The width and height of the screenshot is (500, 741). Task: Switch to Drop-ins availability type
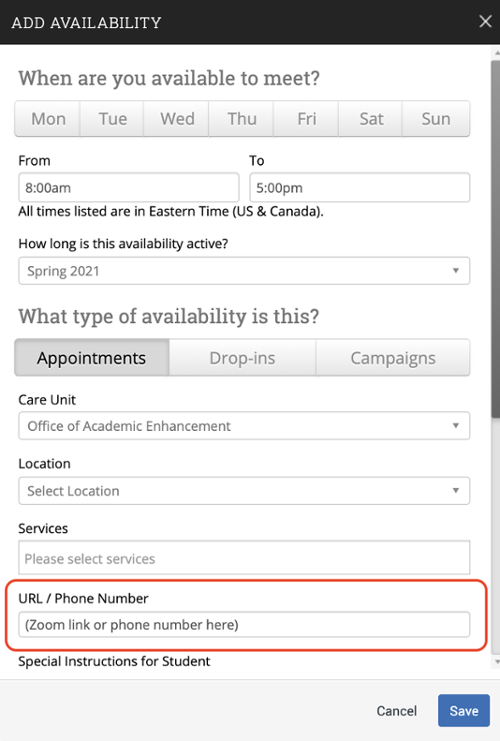(x=242, y=358)
